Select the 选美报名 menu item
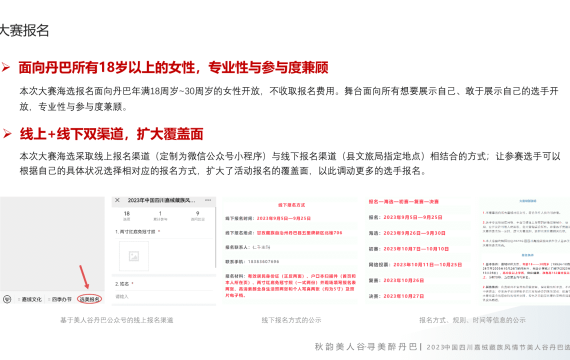Image resolution: width=570 pixels, height=360 pixels. pos(89,299)
